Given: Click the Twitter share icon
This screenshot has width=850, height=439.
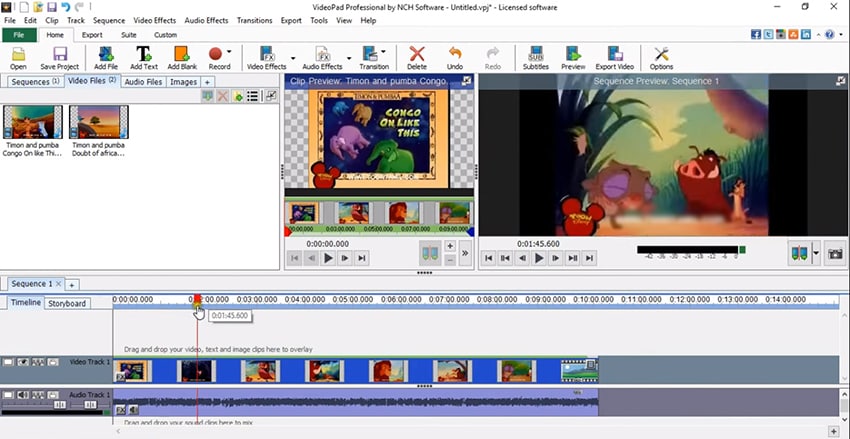Looking at the screenshot, I should pyautogui.click(x=768, y=34).
